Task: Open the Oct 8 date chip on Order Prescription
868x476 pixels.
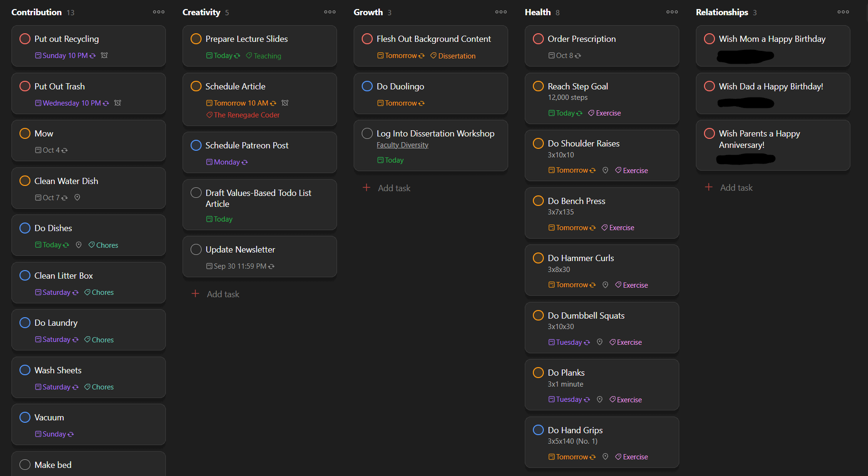Action: [x=566, y=55]
